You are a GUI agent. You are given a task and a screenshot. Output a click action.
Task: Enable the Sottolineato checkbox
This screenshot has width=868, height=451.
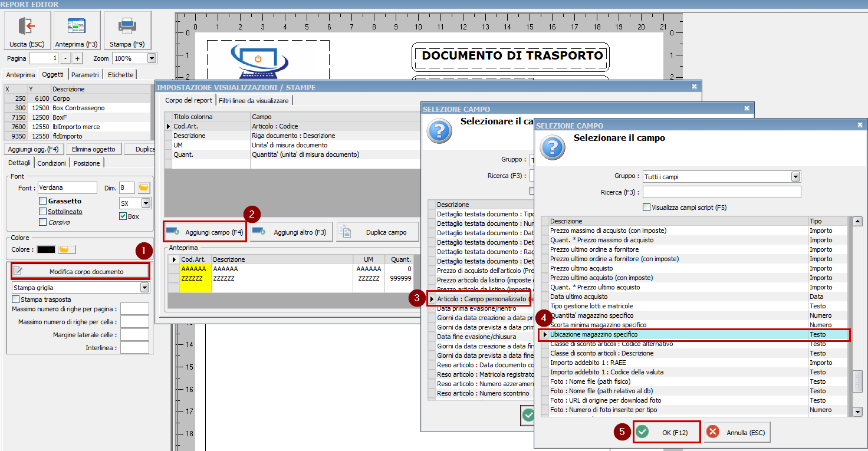pyautogui.click(x=42, y=212)
